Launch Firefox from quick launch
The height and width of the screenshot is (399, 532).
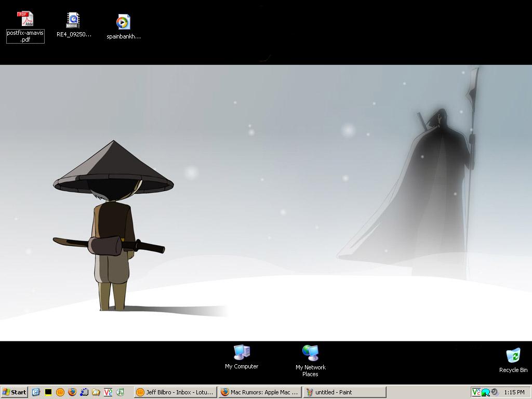(72, 392)
